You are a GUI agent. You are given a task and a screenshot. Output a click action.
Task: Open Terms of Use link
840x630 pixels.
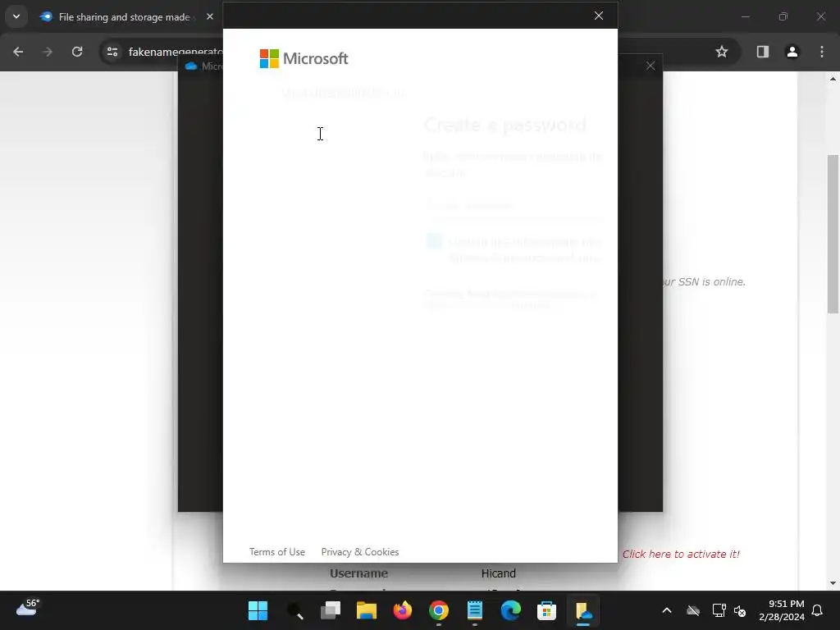point(277,552)
